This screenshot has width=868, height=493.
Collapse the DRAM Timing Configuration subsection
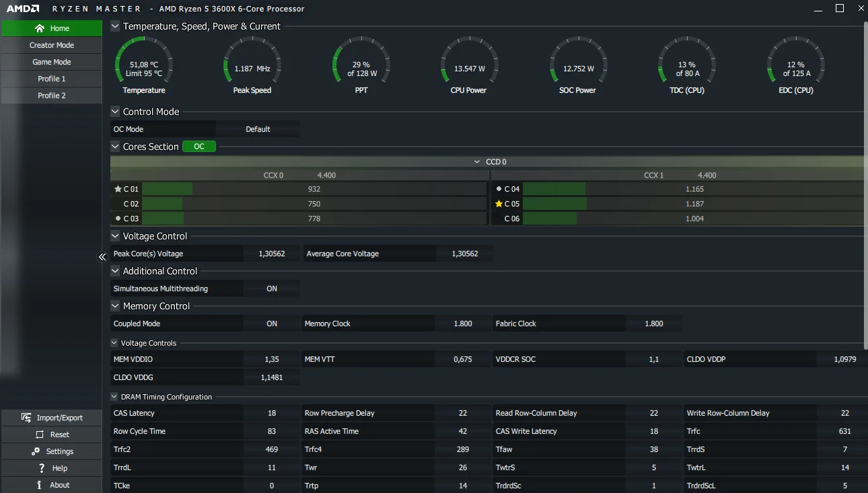click(x=114, y=397)
